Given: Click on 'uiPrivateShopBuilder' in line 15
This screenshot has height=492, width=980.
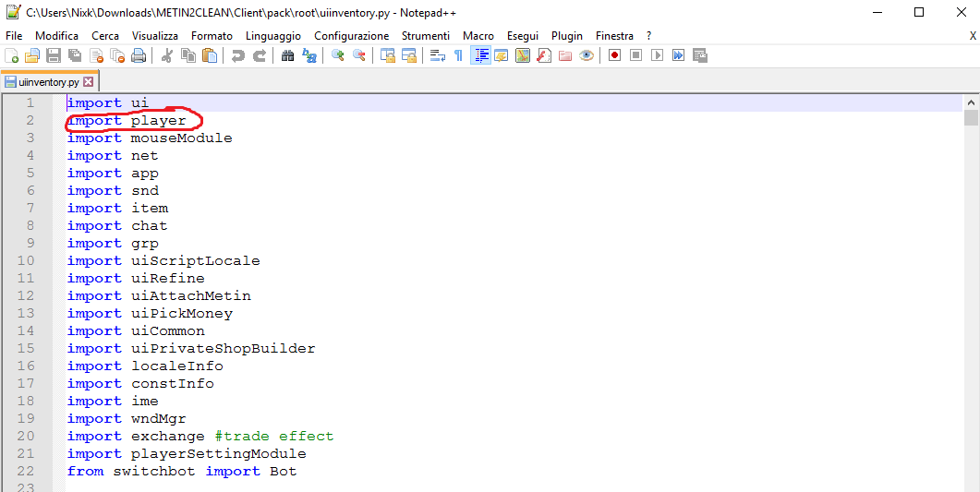Looking at the screenshot, I should click(x=224, y=348).
